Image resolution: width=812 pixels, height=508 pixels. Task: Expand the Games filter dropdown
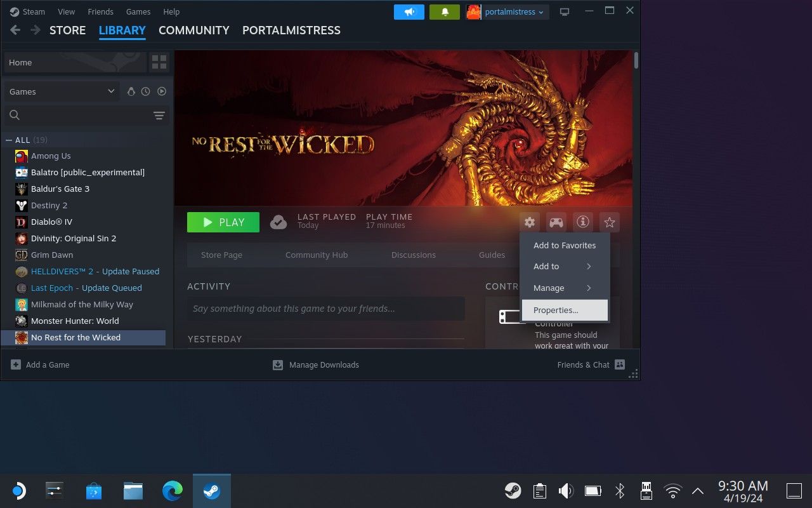[x=62, y=91]
